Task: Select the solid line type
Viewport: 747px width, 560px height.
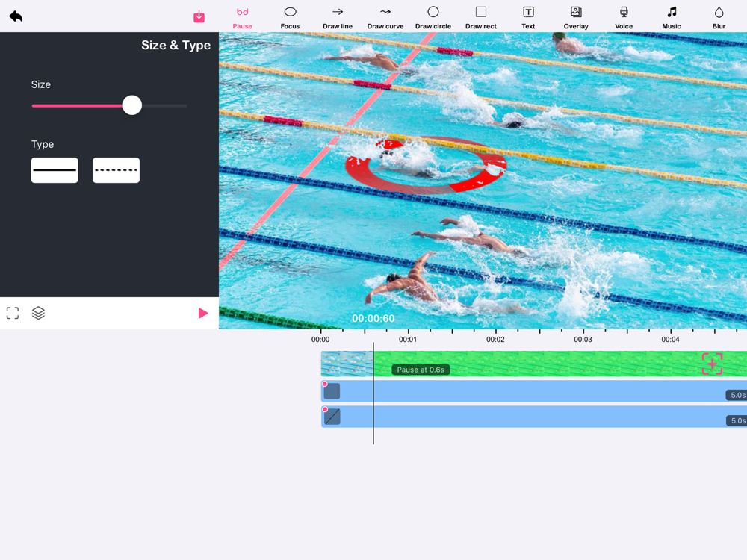Action: (55, 170)
